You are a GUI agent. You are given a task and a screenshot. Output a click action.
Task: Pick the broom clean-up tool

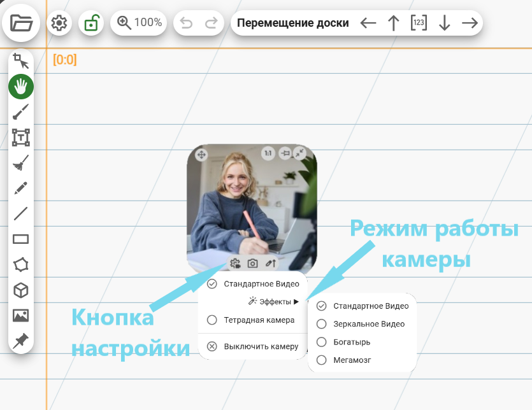21,163
